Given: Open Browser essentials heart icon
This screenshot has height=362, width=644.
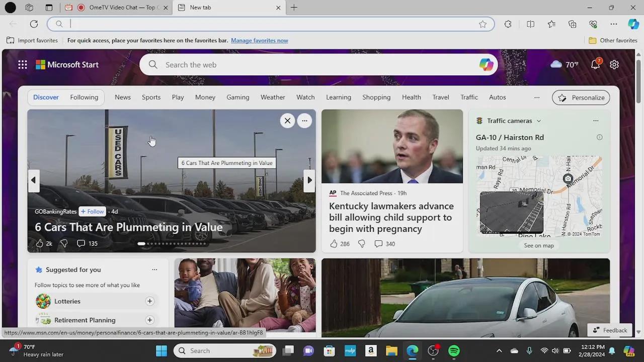Looking at the screenshot, I should [x=593, y=24].
